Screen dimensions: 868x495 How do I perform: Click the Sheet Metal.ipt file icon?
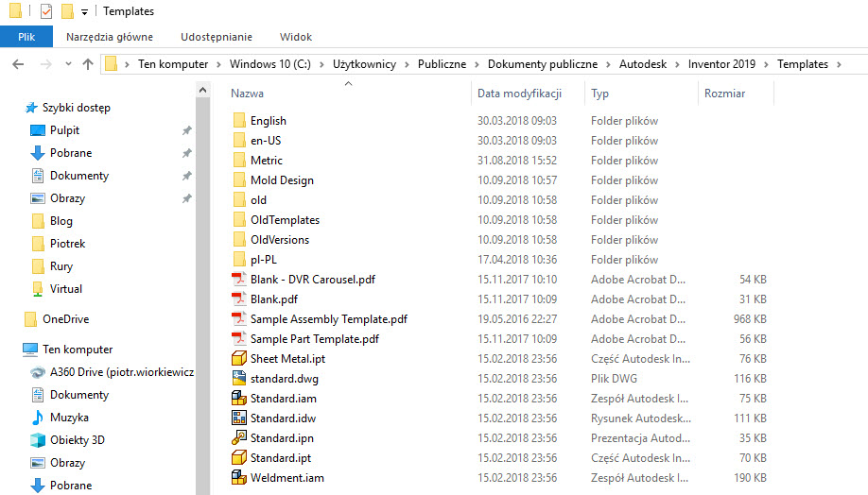click(238, 359)
